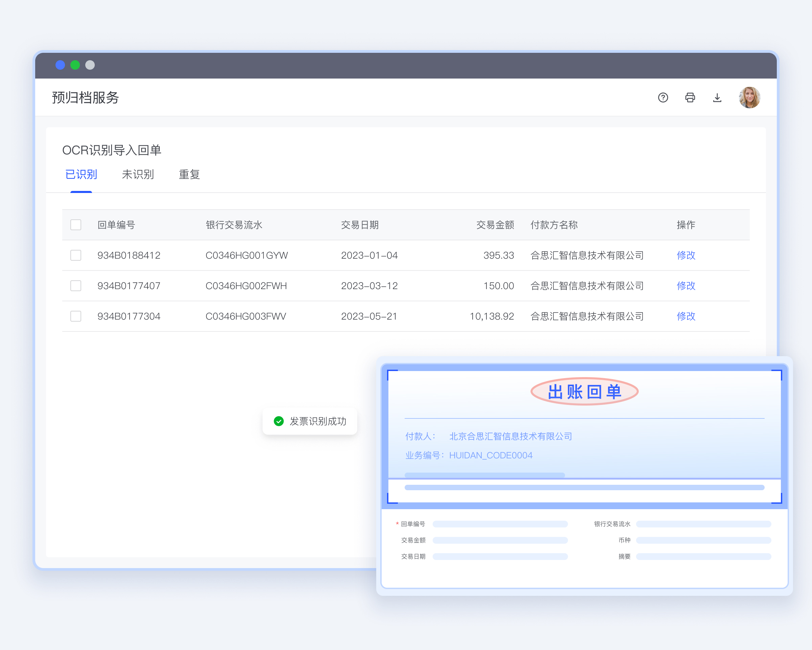Click the 银行交易流水 input field
Screen dimensions: 812x650
703,524
